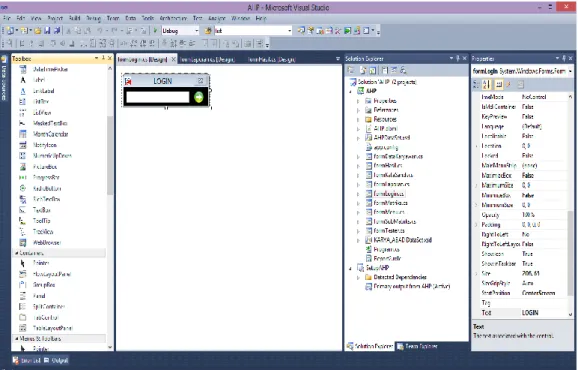Open the Architecture menu
This screenshot has height=370, width=578.
[x=173, y=18]
